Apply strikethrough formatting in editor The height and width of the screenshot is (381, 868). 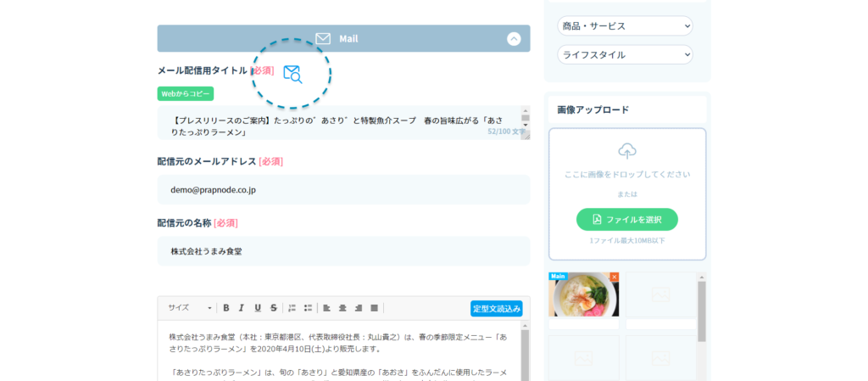pyautogui.click(x=273, y=308)
